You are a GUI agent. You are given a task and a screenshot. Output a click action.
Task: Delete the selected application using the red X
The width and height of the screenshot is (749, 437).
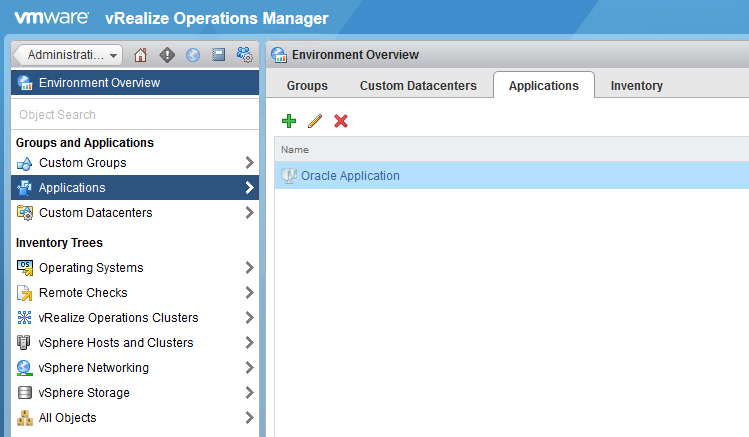[x=341, y=121]
